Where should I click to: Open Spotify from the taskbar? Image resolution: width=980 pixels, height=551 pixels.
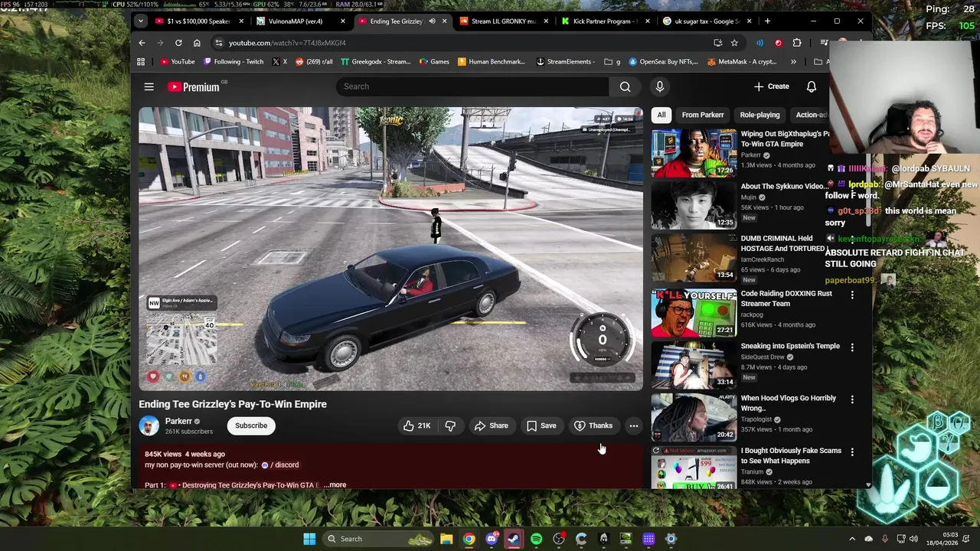pyautogui.click(x=536, y=539)
